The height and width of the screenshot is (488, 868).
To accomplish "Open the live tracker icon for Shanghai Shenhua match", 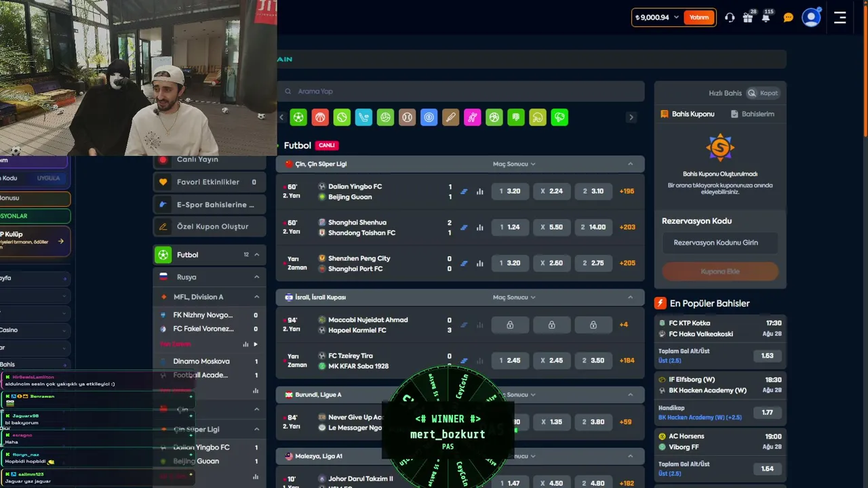I will click(464, 228).
